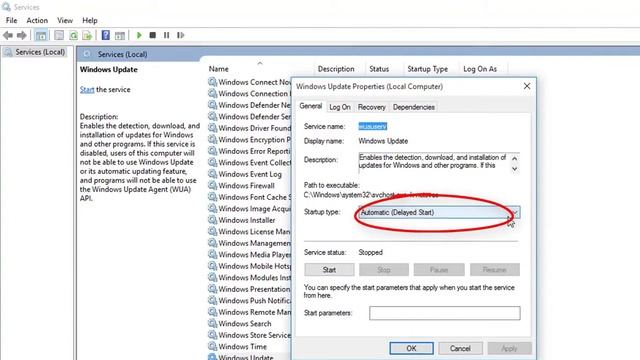Open the View menu
Image resolution: width=640 pixels, height=360 pixels.
point(65,20)
